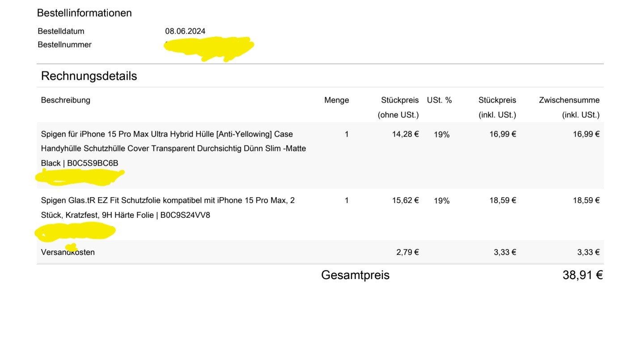Select the total amount 38,91 €
The width and height of the screenshot is (644, 352).
click(582, 275)
